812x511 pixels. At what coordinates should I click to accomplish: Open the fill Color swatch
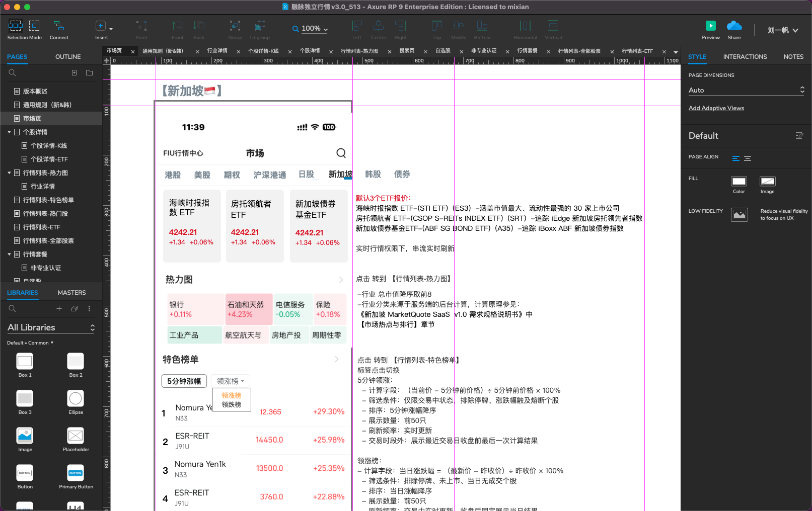pos(739,181)
